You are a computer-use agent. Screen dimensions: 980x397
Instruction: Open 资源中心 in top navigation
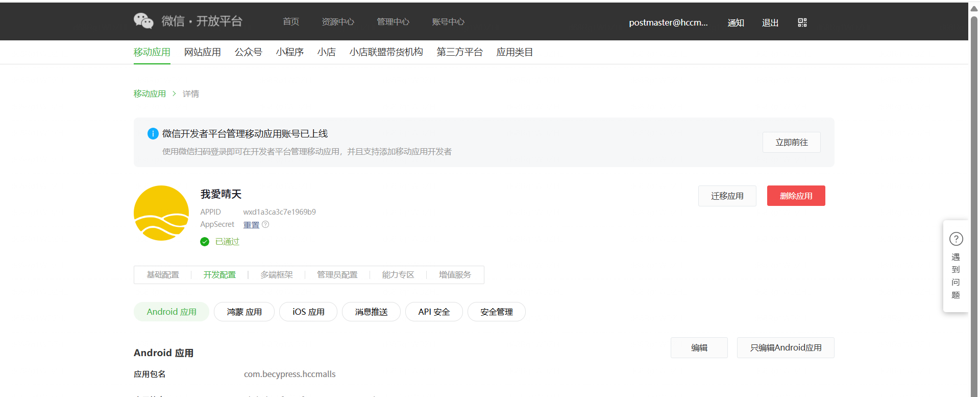point(338,21)
